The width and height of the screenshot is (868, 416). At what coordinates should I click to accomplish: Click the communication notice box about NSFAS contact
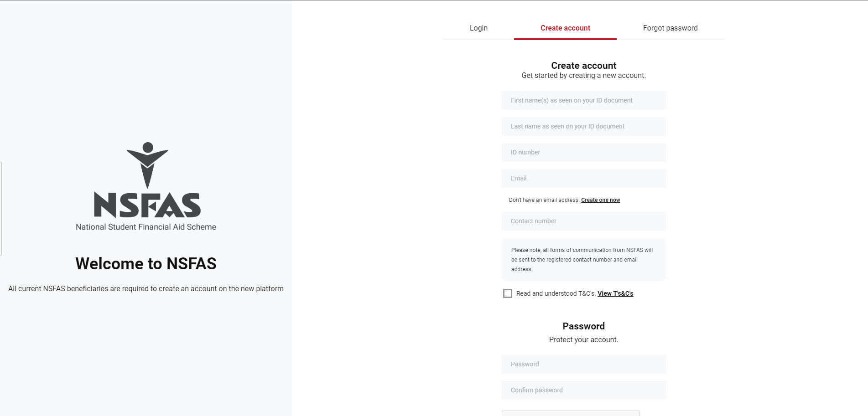point(583,259)
